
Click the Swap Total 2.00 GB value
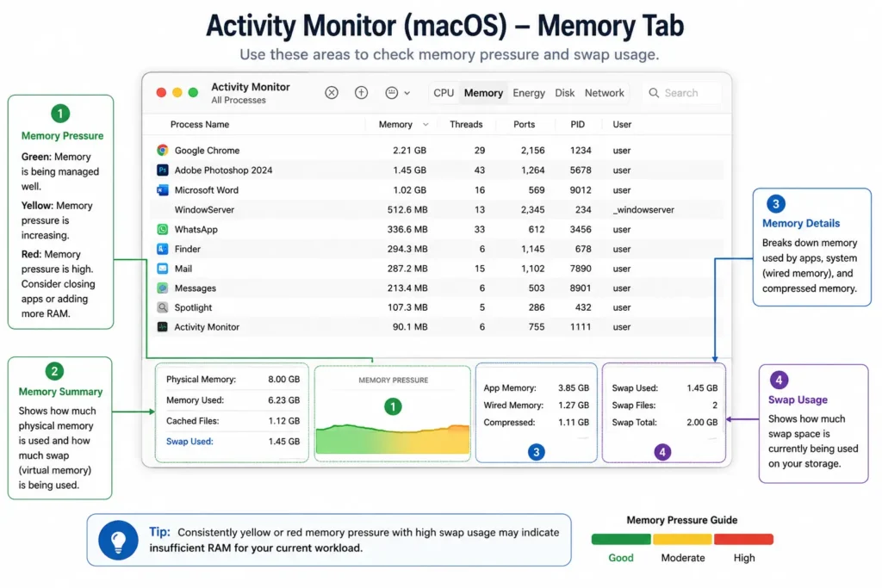702,422
